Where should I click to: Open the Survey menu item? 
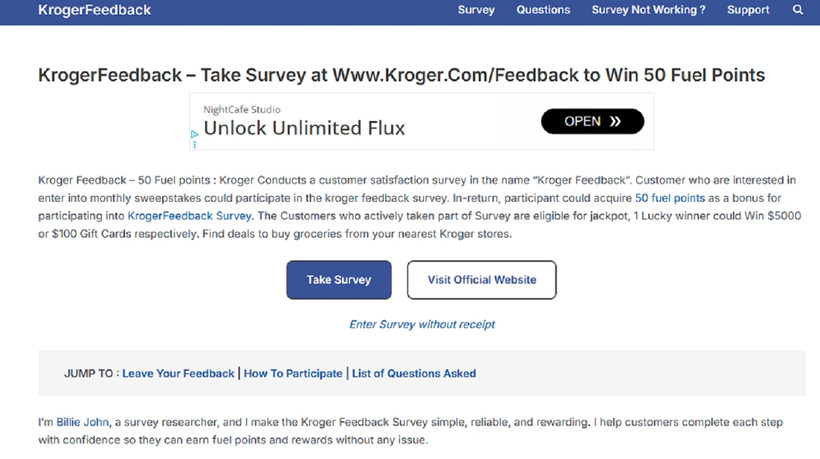tap(476, 10)
